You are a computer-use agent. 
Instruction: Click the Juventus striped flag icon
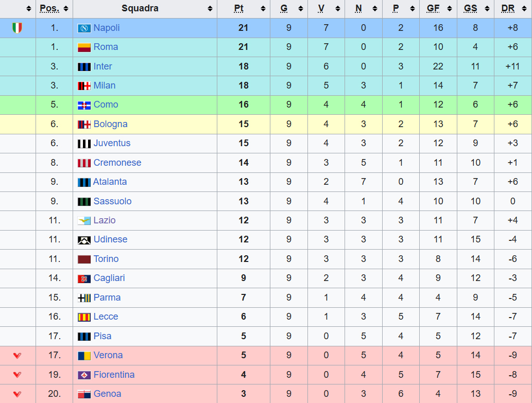pyautogui.click(x=84, y=144)
